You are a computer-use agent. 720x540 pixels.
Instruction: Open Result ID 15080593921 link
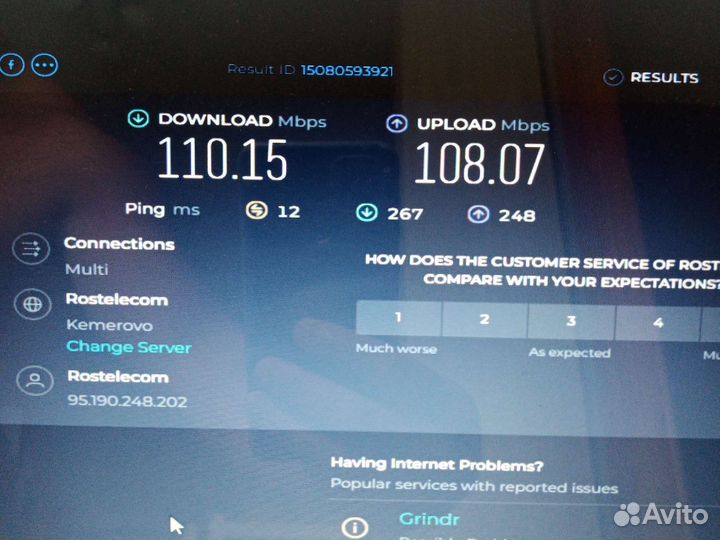pyautogui.click(x=347, y=70)
